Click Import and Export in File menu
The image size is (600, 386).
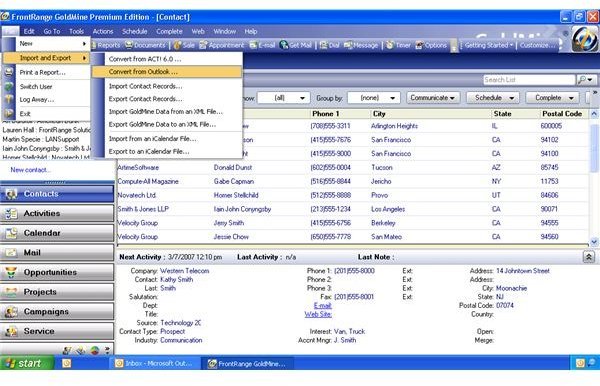[46, 58]
